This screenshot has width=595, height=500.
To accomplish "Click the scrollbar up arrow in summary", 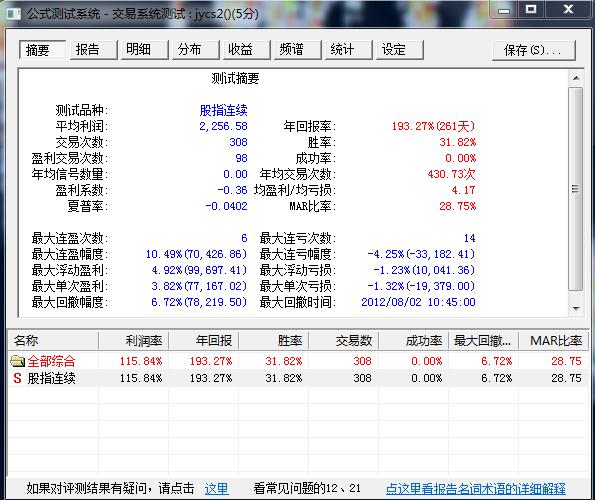I will 576,78.
